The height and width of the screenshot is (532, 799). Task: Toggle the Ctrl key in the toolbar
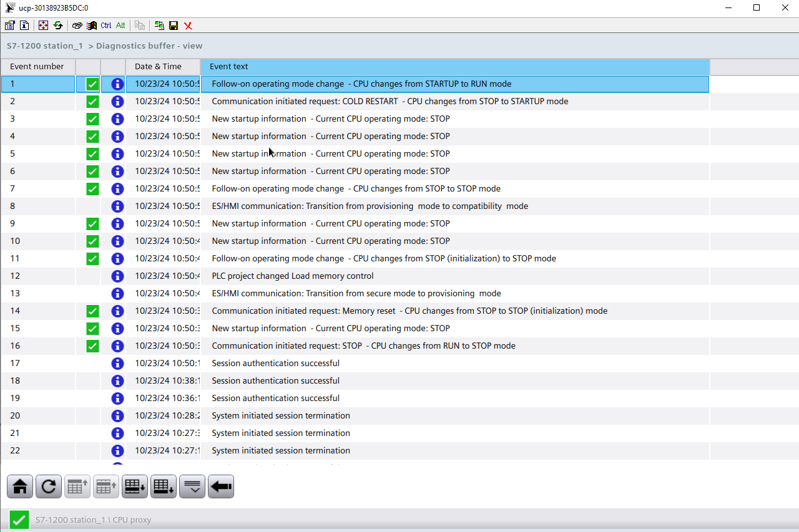pyautogui.click(x=106, y=26)
